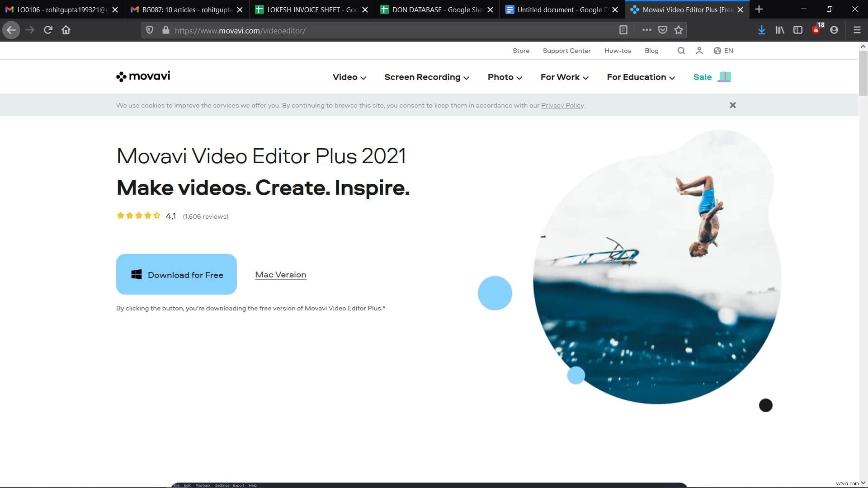Toggle the browser sidebar

click(797, 30)
